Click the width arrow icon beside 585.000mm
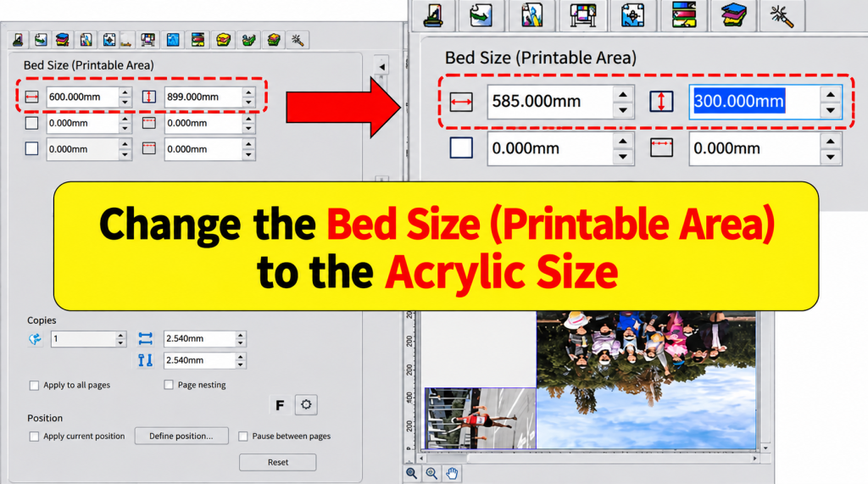The height and width of the screenshot is (484, 868). tap(461, 102)
